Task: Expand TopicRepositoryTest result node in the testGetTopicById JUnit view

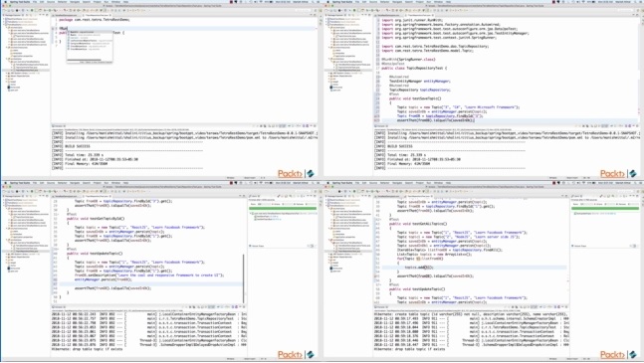Action: coord(251,214)
